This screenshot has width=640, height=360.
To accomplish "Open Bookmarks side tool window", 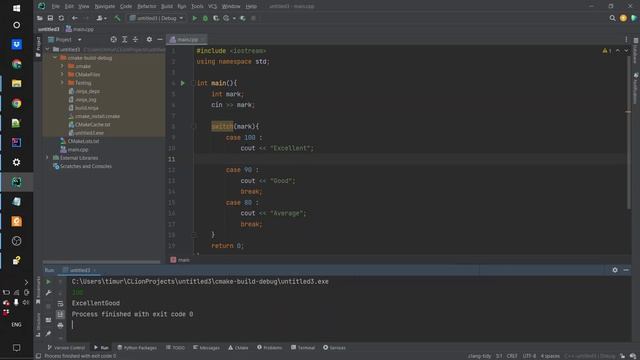I will pyautogui.click(x=38, y=290).
